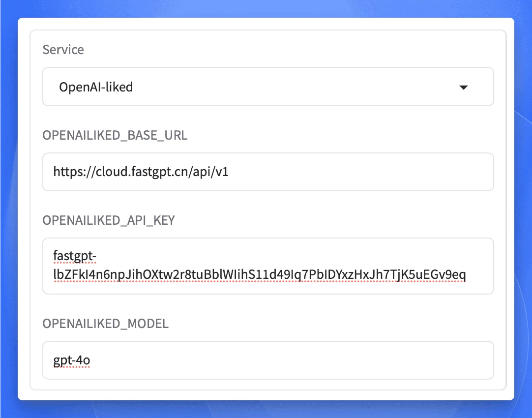Click the OPENAILIKED_MODEL label
The image size is (532, 418).
[105, 324]
